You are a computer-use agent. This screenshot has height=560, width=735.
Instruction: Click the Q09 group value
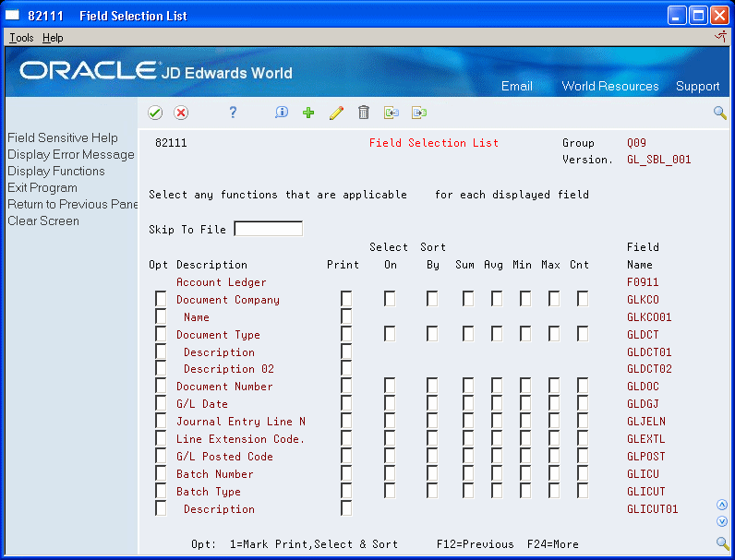(x=636, y=143)
